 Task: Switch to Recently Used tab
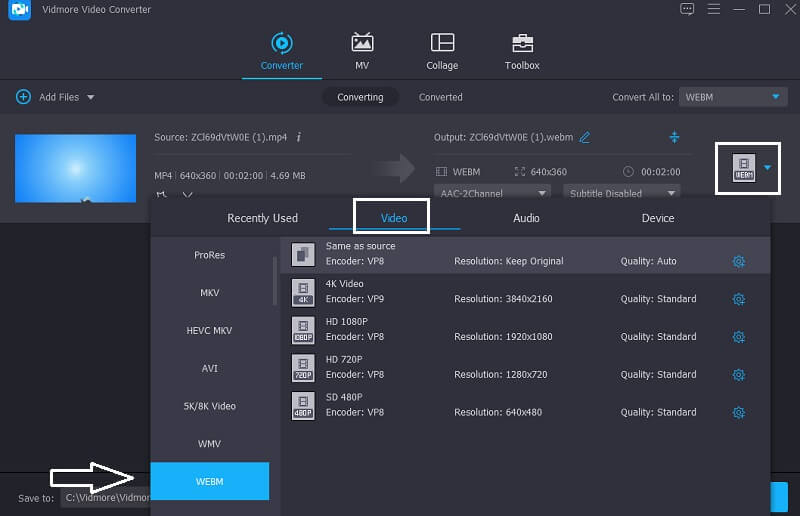point(262,218)
